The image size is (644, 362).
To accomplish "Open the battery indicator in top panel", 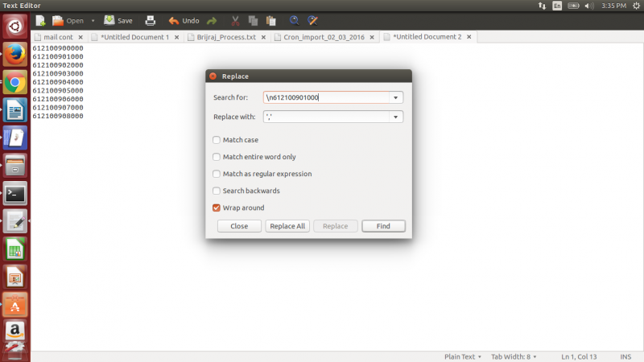I will pos(573,6).
